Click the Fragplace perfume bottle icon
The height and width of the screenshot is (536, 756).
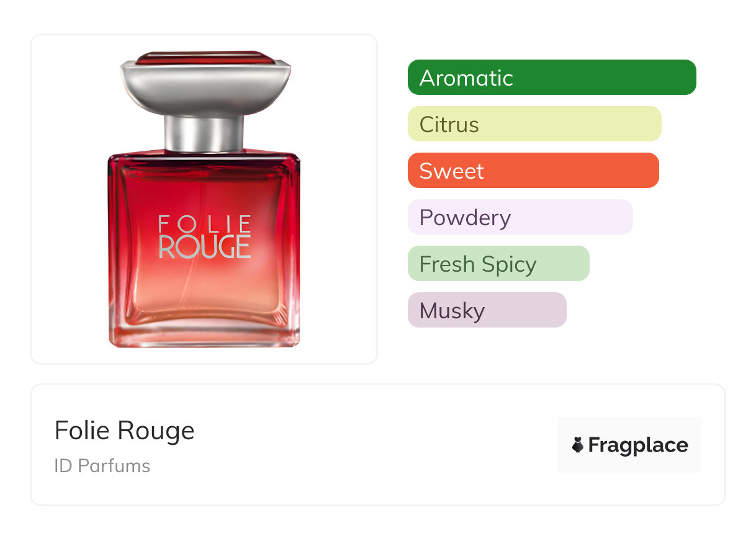[578, 445]
